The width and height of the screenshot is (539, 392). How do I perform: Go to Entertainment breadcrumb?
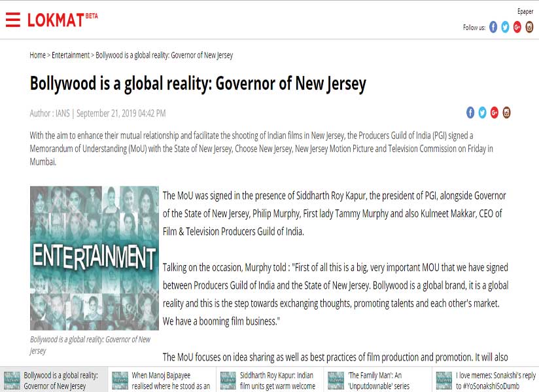[x=71, y=55]
